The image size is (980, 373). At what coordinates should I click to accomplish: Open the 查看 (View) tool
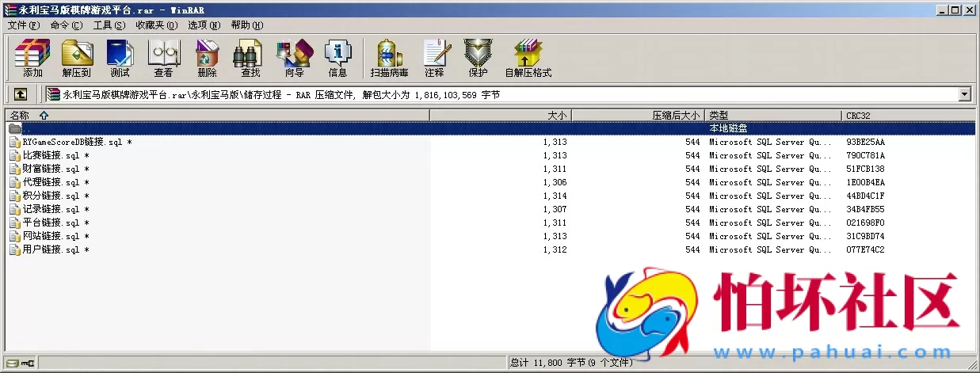point(163,58)
